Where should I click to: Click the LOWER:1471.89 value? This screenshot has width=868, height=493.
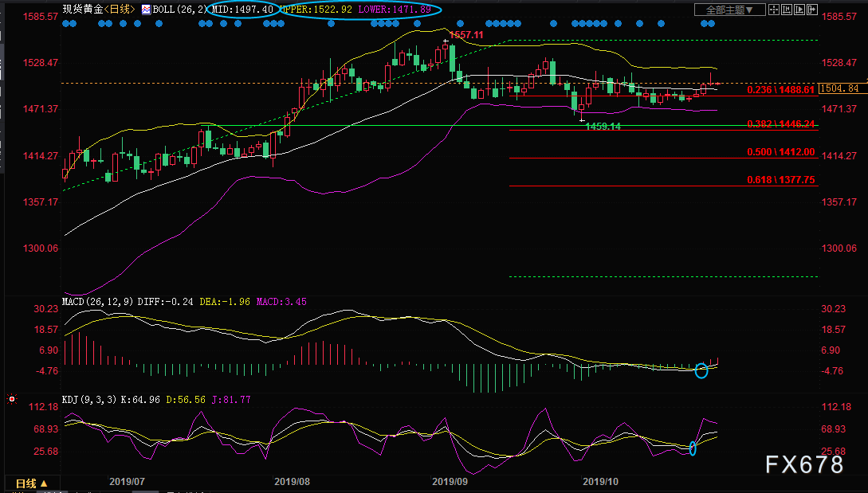(x=394, y=10)
